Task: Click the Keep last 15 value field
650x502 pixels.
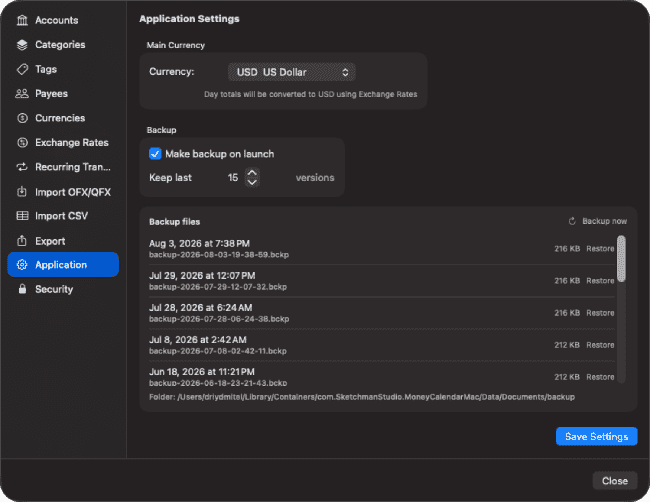Action: click(233, 177)
